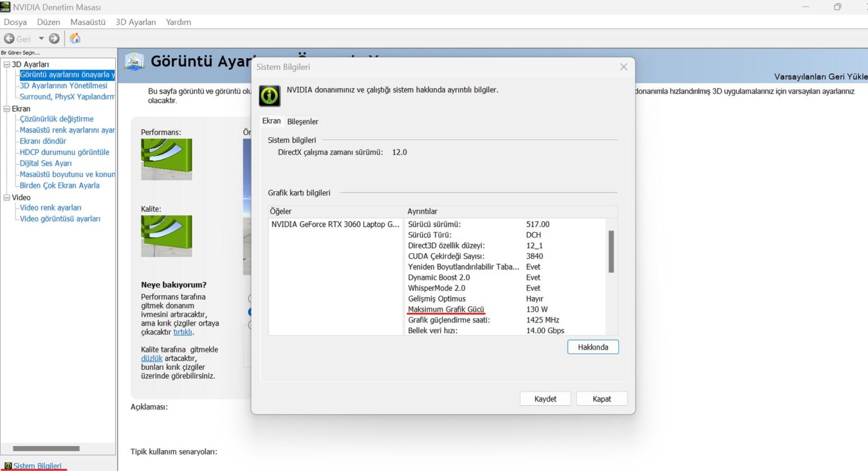Click the info icon in Sistem Bilgileri dialog

[x=270, y=95]
